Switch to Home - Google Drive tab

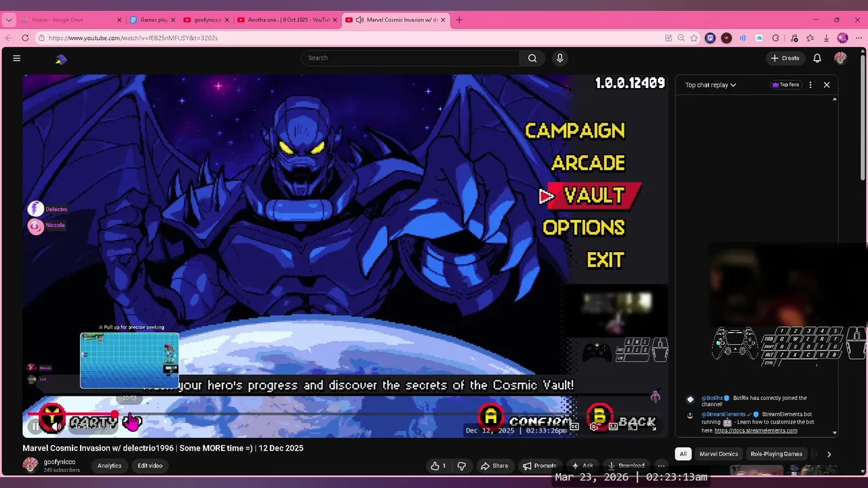point(72,20)
